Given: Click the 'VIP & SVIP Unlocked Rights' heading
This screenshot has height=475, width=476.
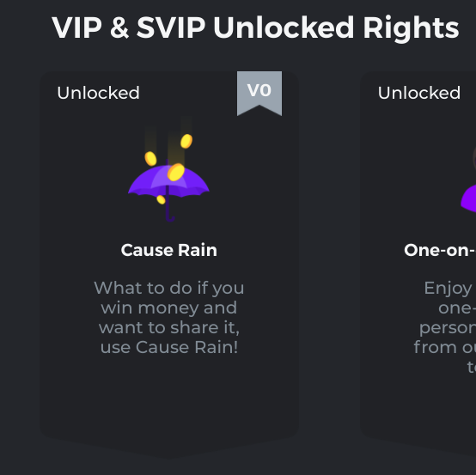Looking at the screenshot, I should pyautogui.click(x=255, y=28).
